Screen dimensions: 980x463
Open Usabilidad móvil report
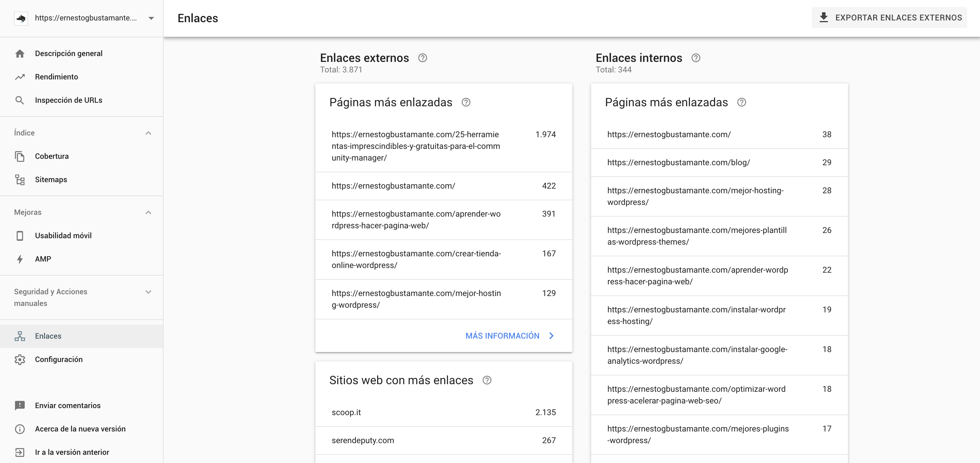tap(81, 236)
